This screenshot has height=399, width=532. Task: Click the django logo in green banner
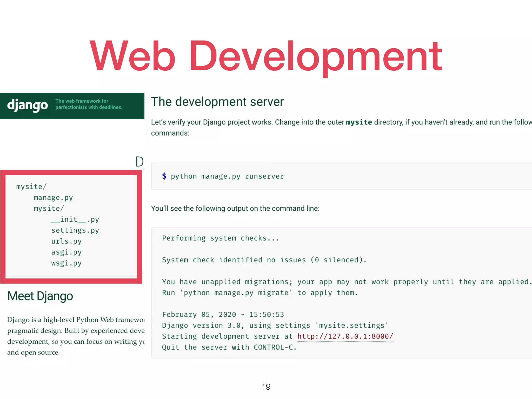point(28,105)
